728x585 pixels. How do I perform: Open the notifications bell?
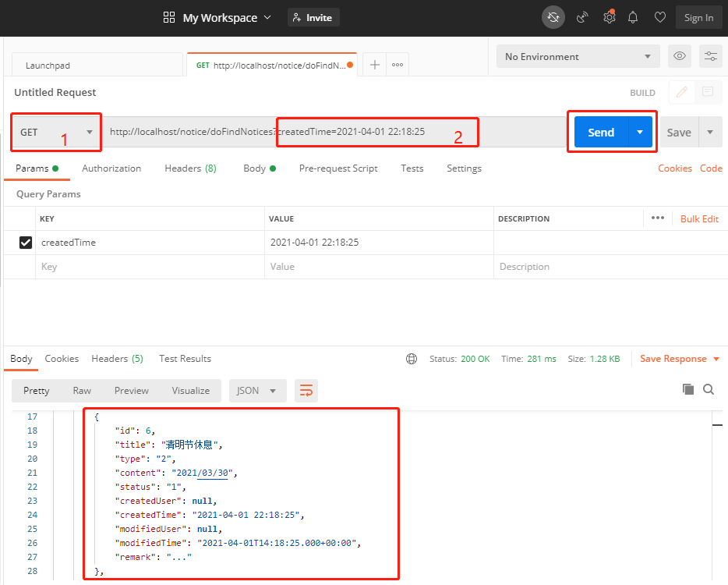click(633, 18)
